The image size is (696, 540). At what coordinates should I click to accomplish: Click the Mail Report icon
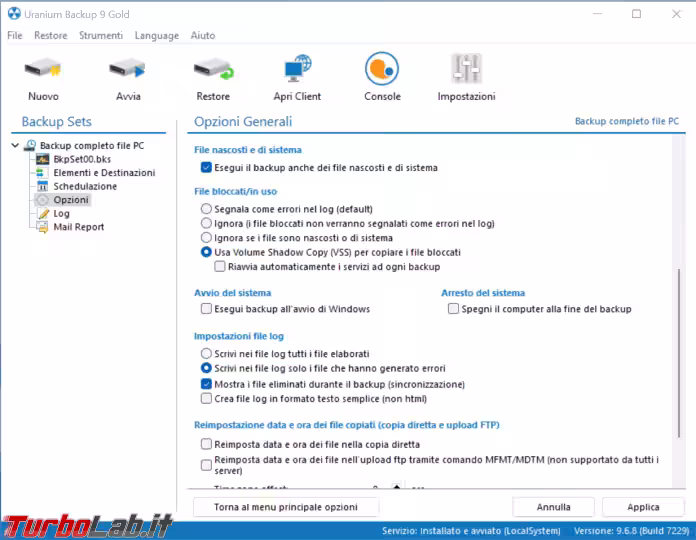[x=43, y=227]
